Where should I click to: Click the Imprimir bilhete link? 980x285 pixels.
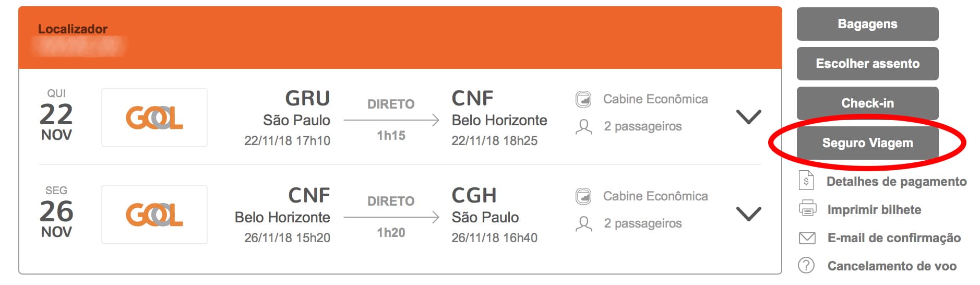click(x=874, y=210)
